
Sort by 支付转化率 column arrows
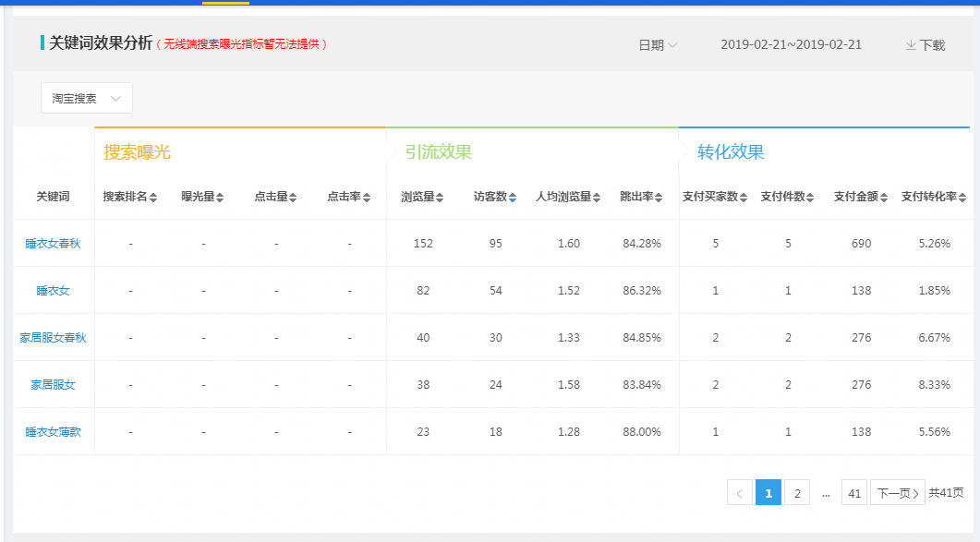pyautogui.click(x=962, y=197)
